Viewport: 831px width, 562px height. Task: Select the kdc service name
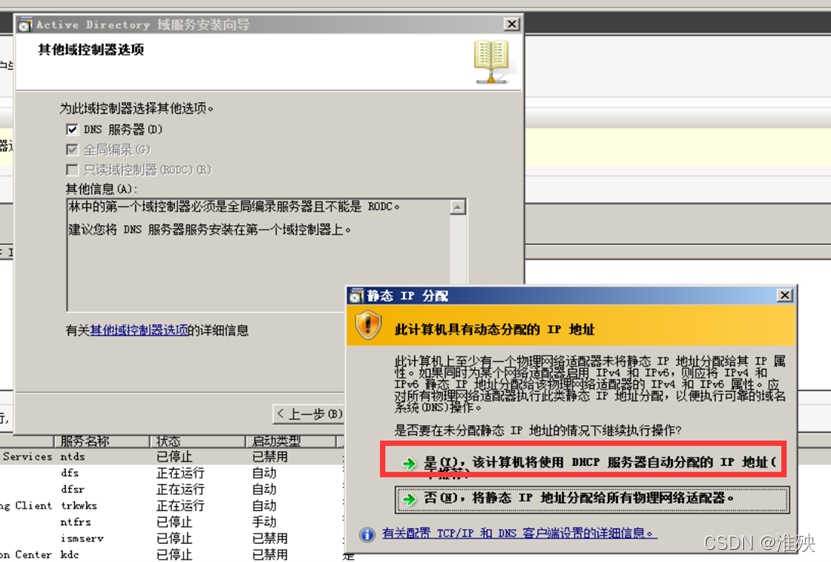(x=69, y=555)
